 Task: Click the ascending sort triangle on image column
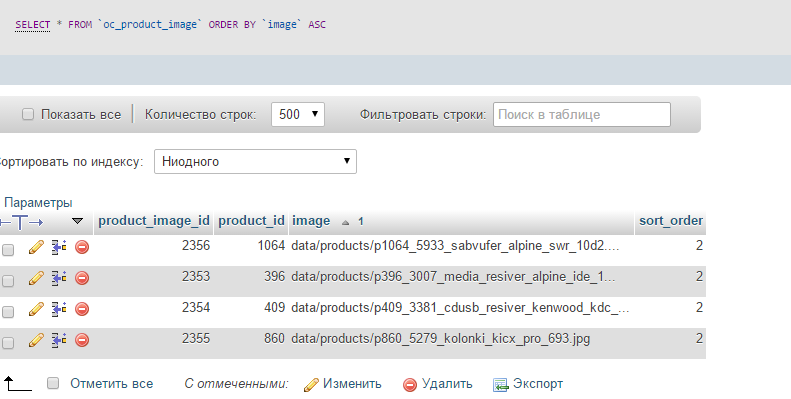[x=345, y=222]
